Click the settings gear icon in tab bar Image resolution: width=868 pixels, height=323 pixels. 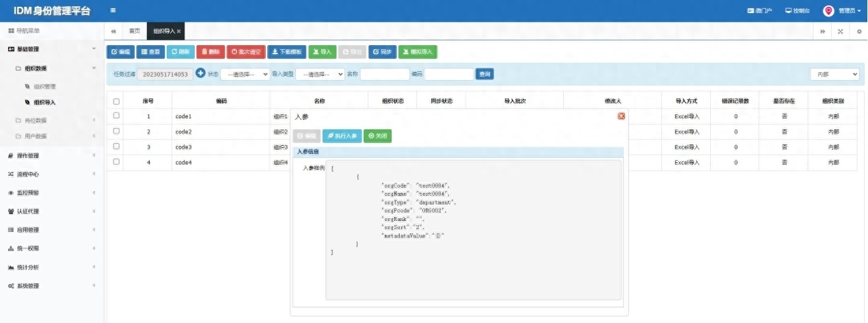pyautogui.click(x=859, y=31)
